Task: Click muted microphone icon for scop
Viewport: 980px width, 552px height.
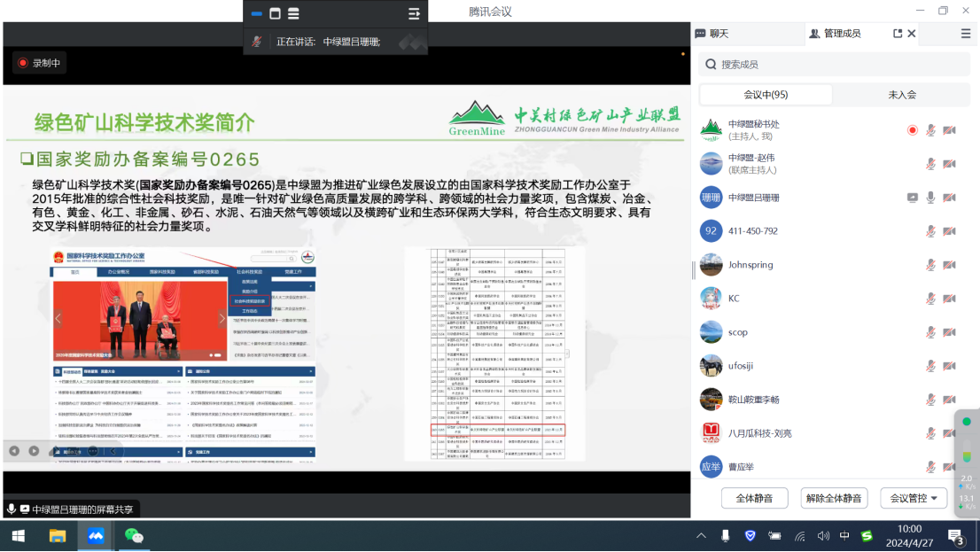Action: [x=930, y=332]
